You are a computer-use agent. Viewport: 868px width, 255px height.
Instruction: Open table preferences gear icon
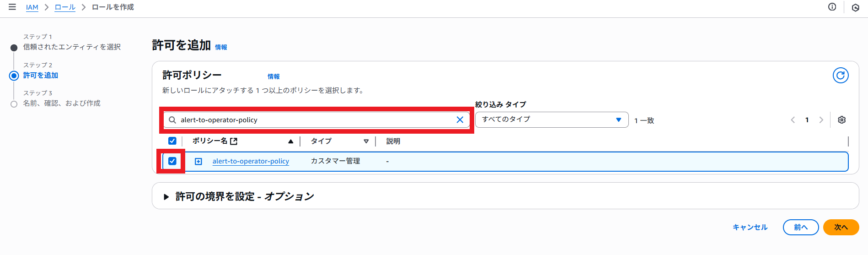click(841, 120)
